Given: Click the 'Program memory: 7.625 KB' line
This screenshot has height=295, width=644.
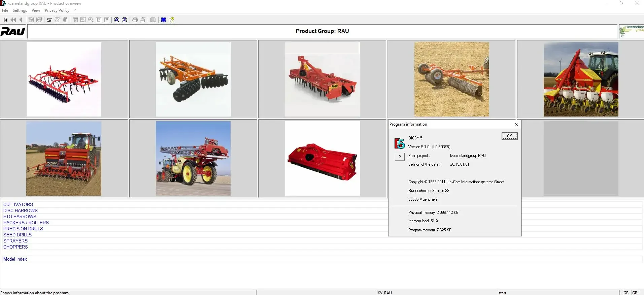Looking at the screenshot, I should (430, 230).
